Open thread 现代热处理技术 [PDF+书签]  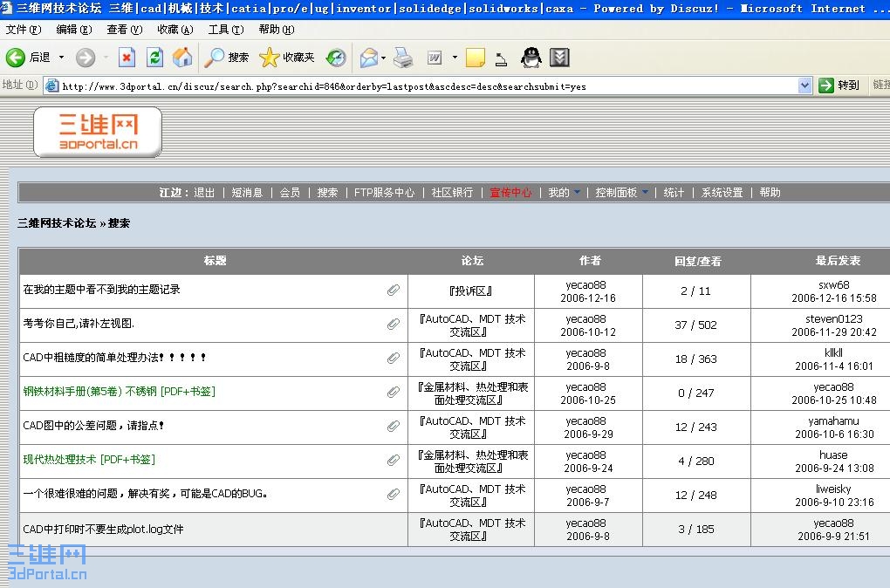pos(89,460)
